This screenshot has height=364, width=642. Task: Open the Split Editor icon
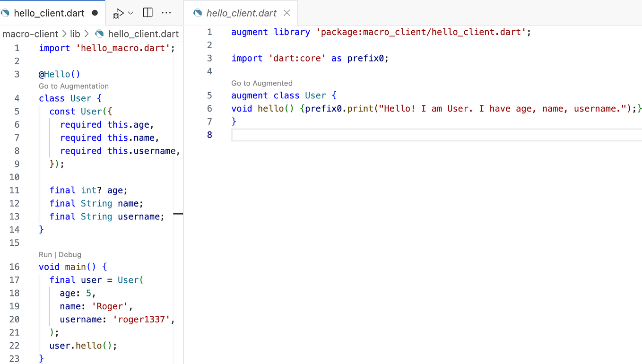(x=147, y=12)
